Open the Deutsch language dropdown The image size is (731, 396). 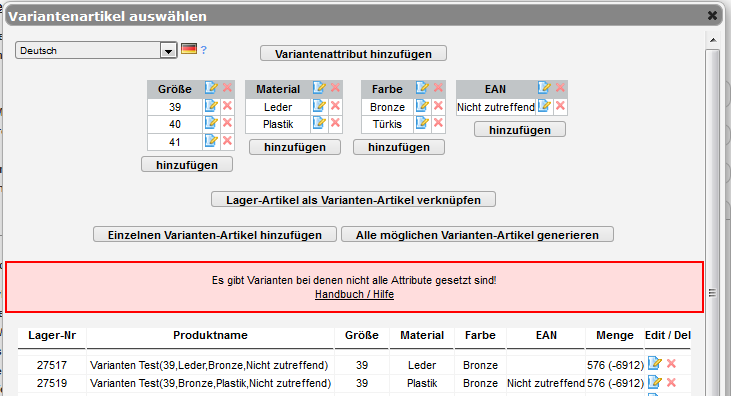coord(96,50)
